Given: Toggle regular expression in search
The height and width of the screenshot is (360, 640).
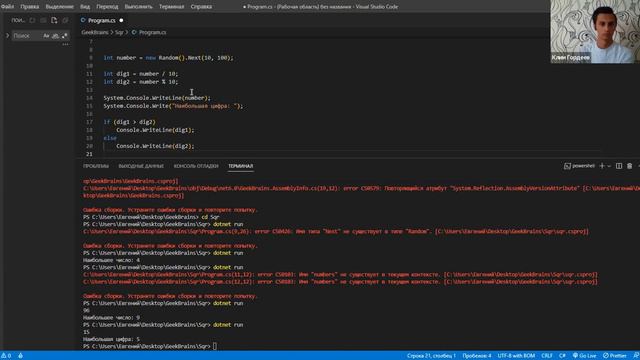Looking at the screenshot, I should pos(64,36).
